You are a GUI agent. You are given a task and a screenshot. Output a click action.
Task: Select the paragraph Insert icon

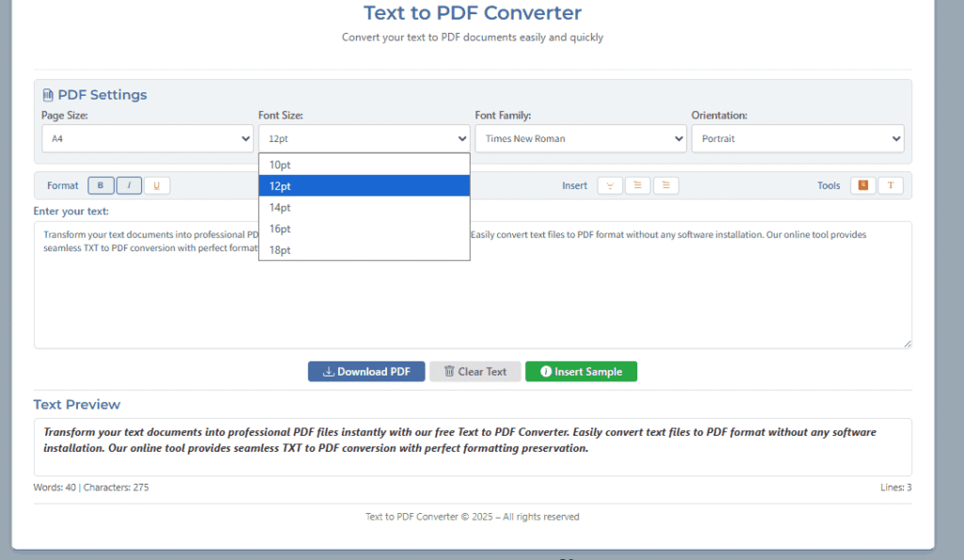click(666, 185)
